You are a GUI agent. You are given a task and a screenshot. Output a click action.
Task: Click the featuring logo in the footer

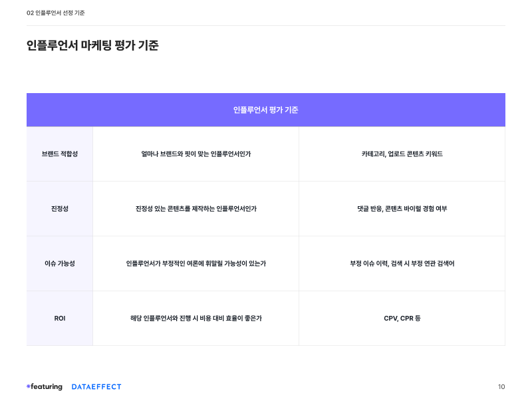(45, 387)
